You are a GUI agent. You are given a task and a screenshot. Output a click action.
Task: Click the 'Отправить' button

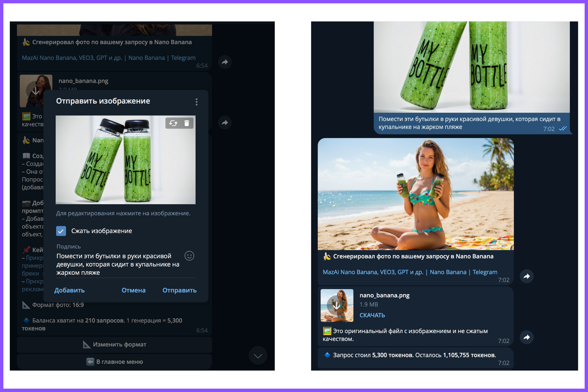(179, 290)
